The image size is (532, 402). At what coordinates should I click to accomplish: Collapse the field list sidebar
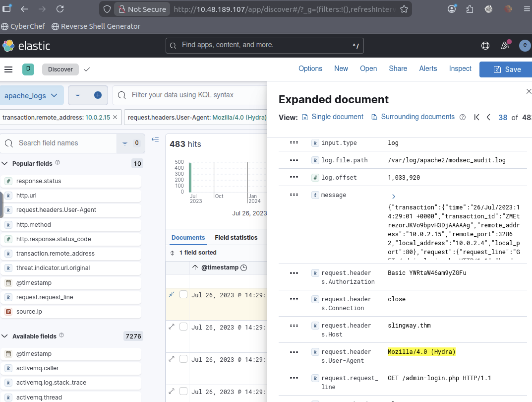pos(155,139)
